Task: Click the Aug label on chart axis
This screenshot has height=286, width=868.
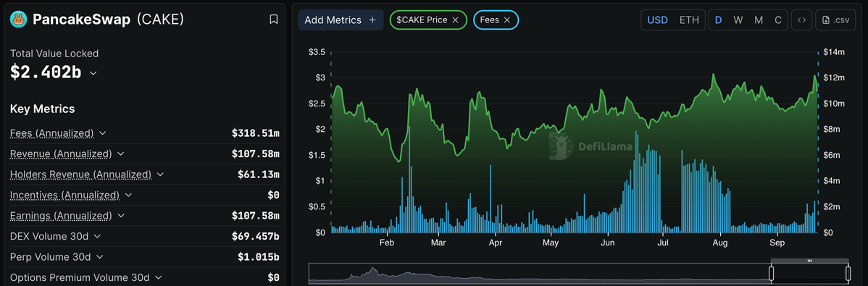Action: point(719,243)
